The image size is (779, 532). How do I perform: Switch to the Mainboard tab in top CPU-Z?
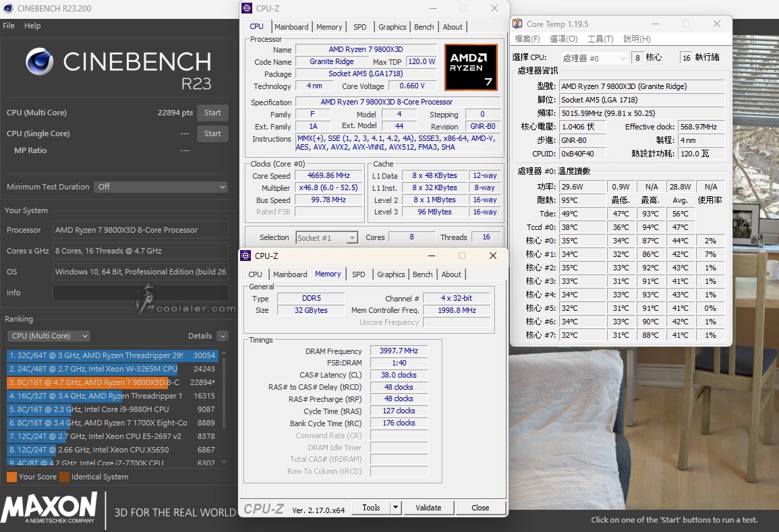[291, 27]
